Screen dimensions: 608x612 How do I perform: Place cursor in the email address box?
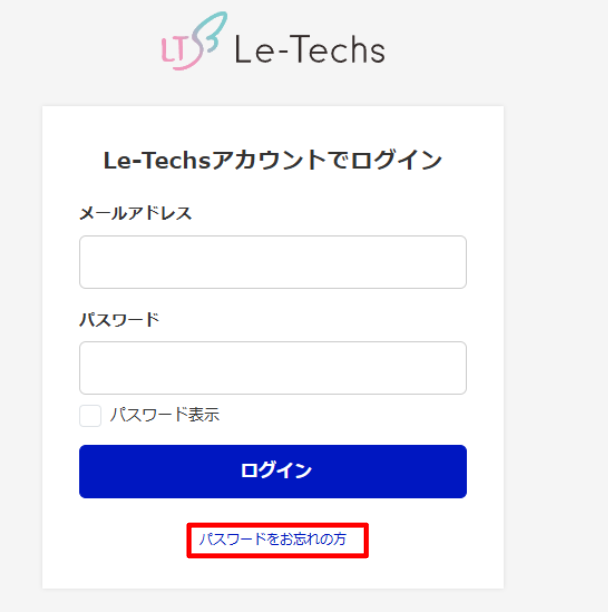point(273,262)
